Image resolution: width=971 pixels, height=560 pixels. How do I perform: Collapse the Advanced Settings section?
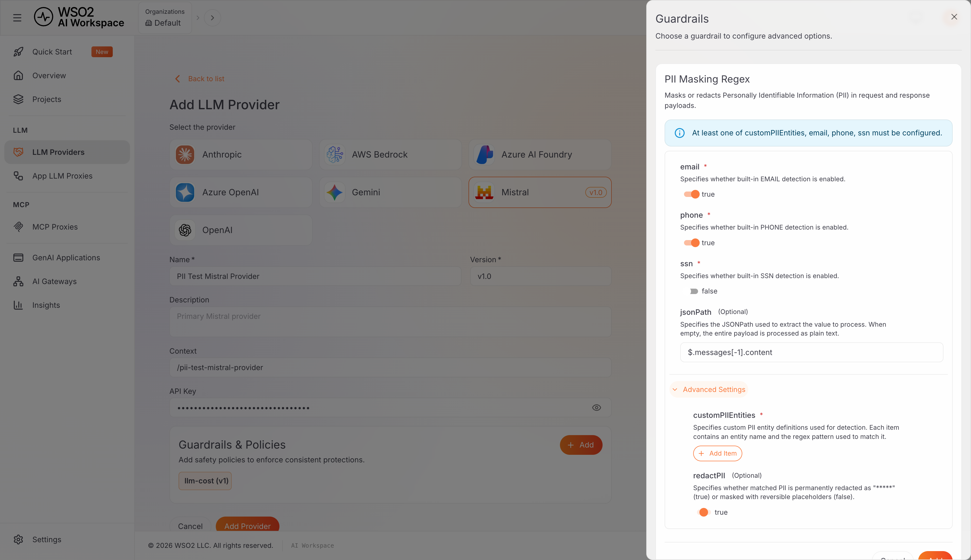(x=709, y=390)
